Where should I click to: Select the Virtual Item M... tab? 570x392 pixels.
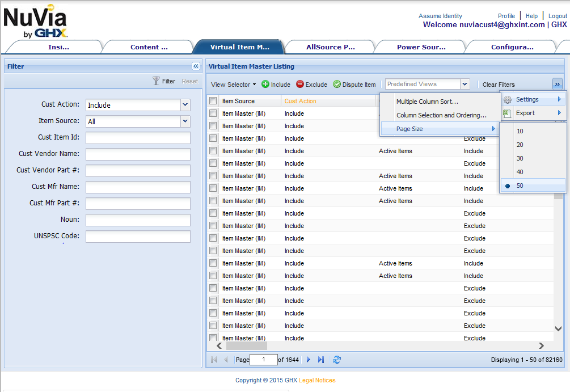tap(239, 47)
